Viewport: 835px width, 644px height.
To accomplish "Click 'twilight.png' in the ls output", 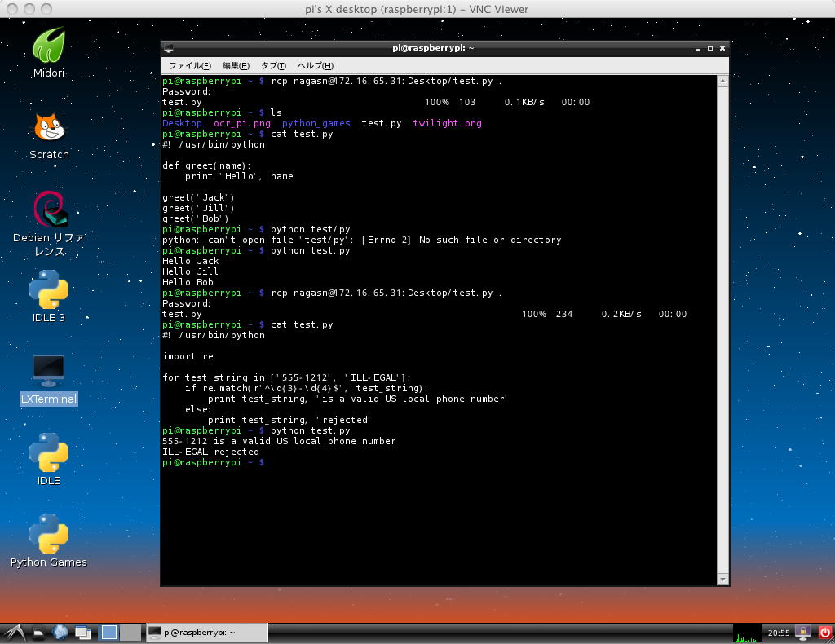I will tap(448, 123).
